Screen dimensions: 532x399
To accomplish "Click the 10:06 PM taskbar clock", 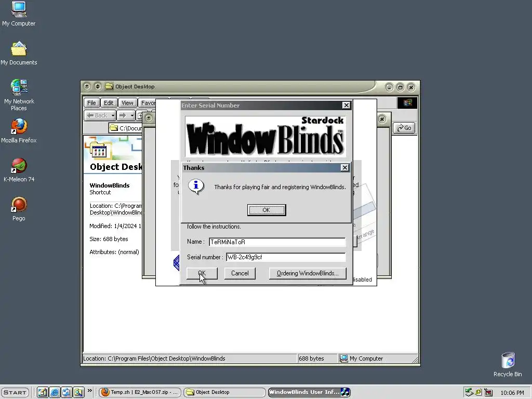I will click(x=512, y=393).
